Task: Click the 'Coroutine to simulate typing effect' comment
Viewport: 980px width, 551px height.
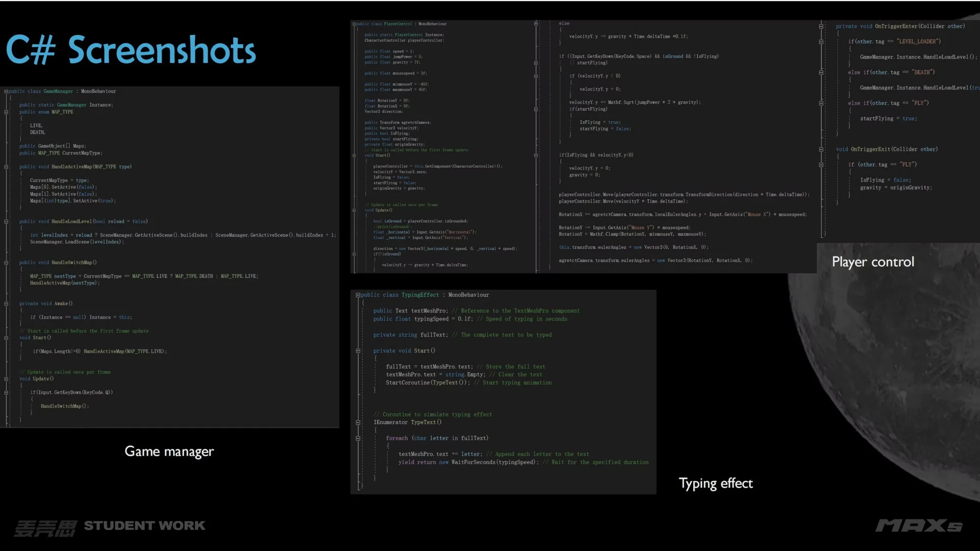Action: coord(433,415)
